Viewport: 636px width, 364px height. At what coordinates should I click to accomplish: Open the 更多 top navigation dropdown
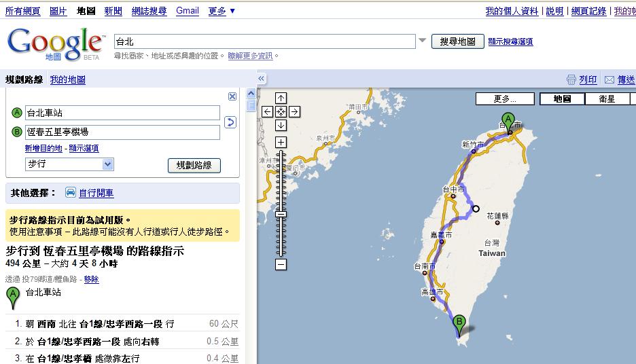[222, 11]
